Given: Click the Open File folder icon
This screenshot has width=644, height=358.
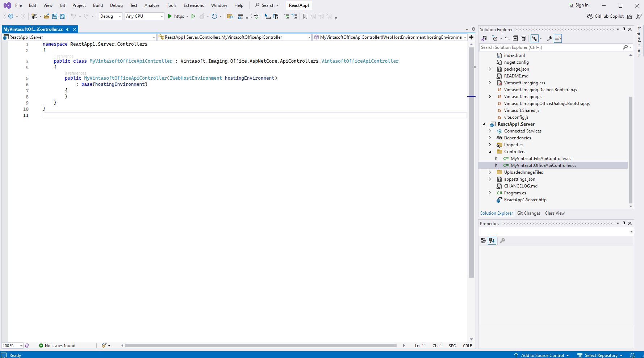Looking at the screenshot, I should (47, 16).
